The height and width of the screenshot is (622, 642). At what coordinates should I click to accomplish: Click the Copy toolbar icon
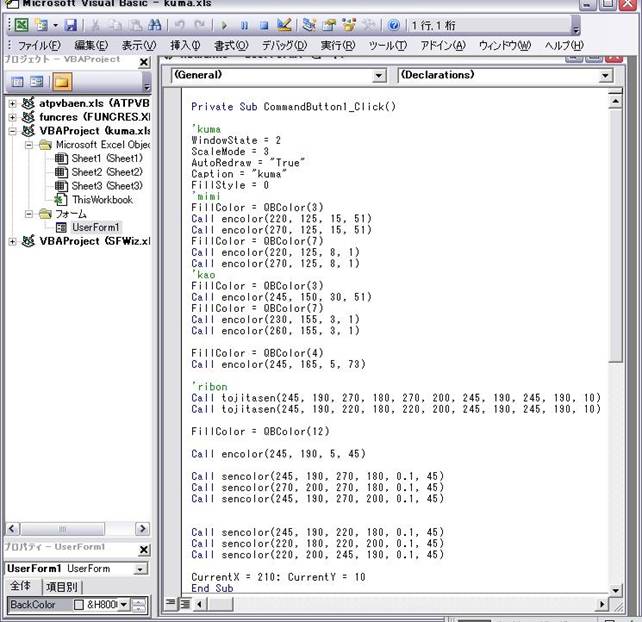(115, 25)
